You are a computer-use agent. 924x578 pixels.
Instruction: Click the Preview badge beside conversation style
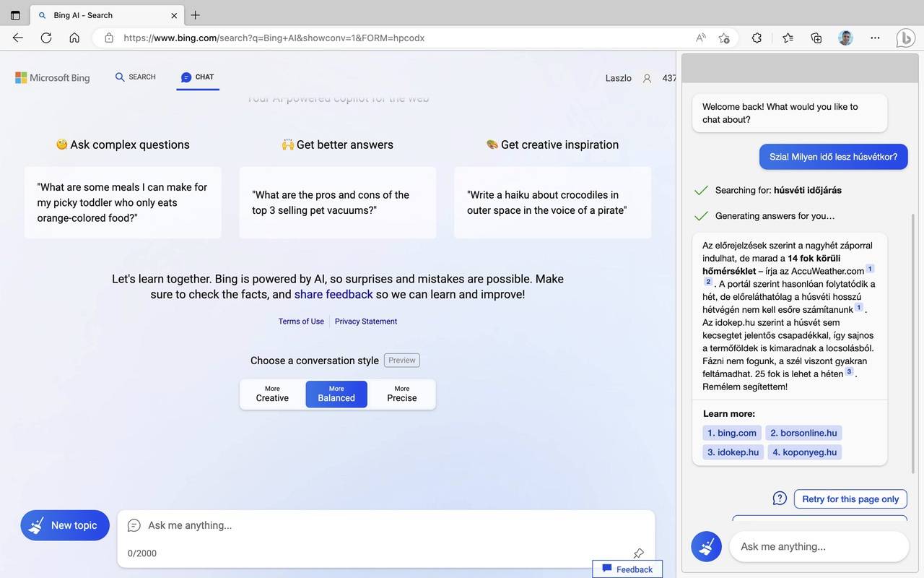[x=402, y=360]
